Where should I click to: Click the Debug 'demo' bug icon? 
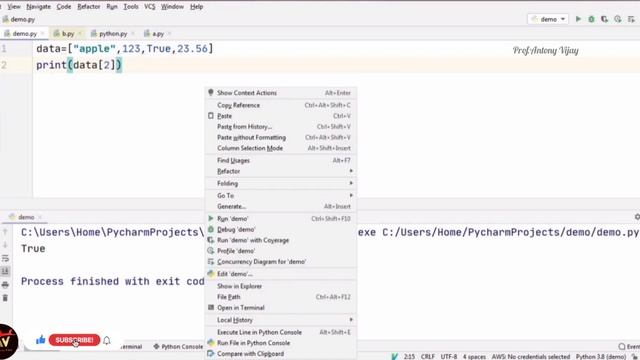211,229
